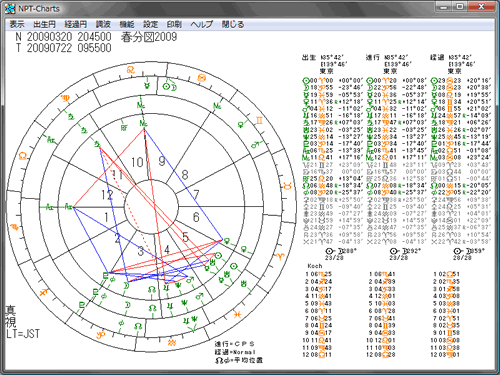Viewport: 500px width, 375px height.
Task: Click the Pisces sign on the chart's outer ring
Action: pyautogui.click(x=237, y=314)
